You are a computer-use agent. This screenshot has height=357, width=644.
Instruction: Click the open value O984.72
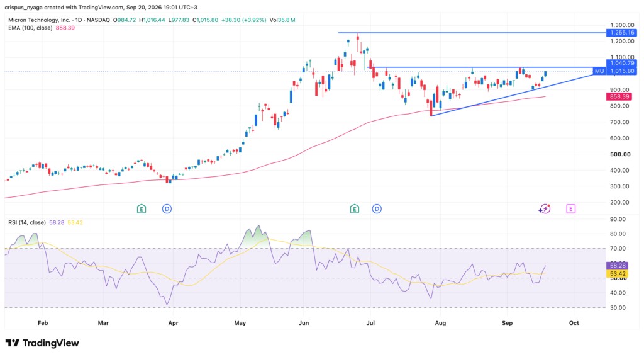125,20
